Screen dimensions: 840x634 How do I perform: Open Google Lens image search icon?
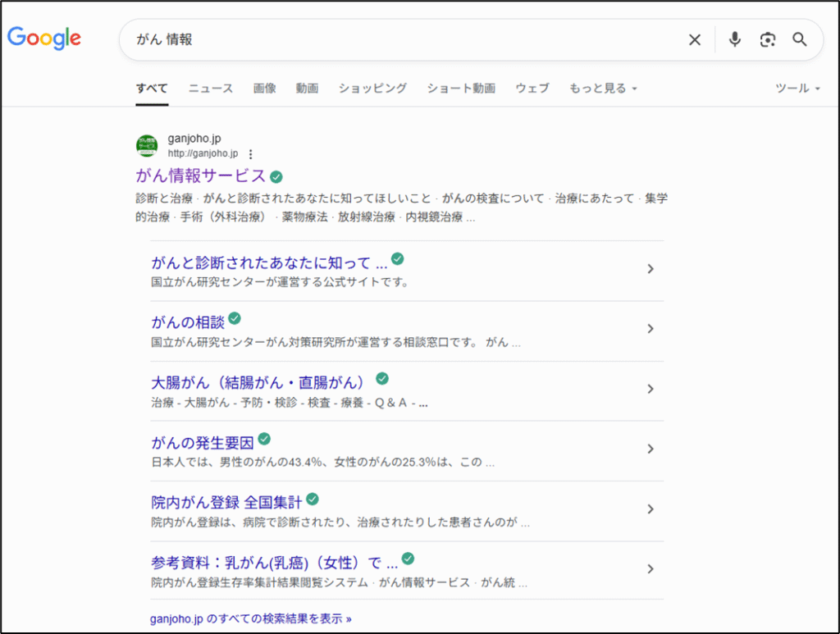pyautogui.click(x=767, y=39)
